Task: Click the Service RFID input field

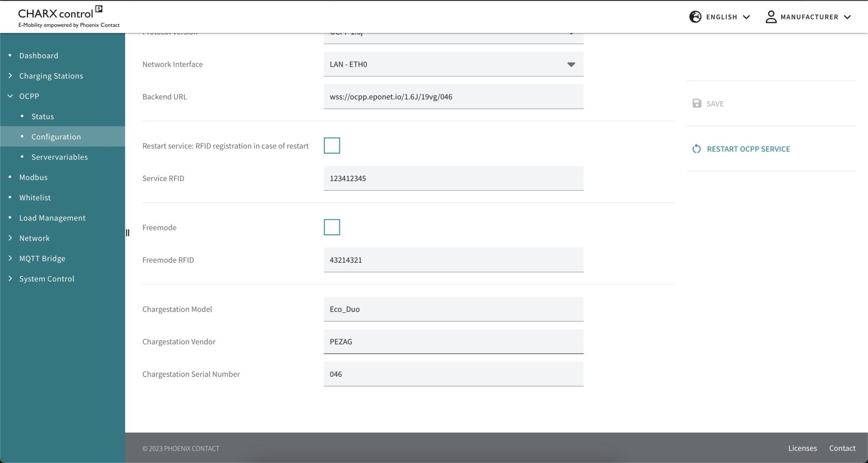Action: pyautogui.click(x=454, y=178)
